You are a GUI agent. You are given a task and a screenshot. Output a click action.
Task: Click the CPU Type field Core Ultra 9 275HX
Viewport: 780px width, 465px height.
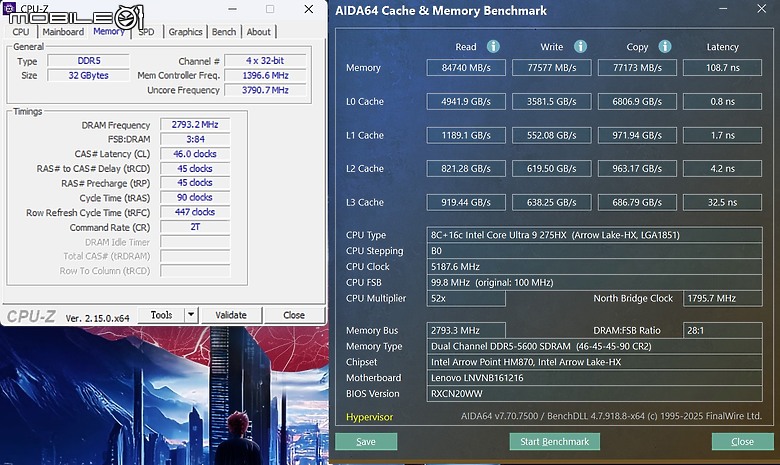594,235
